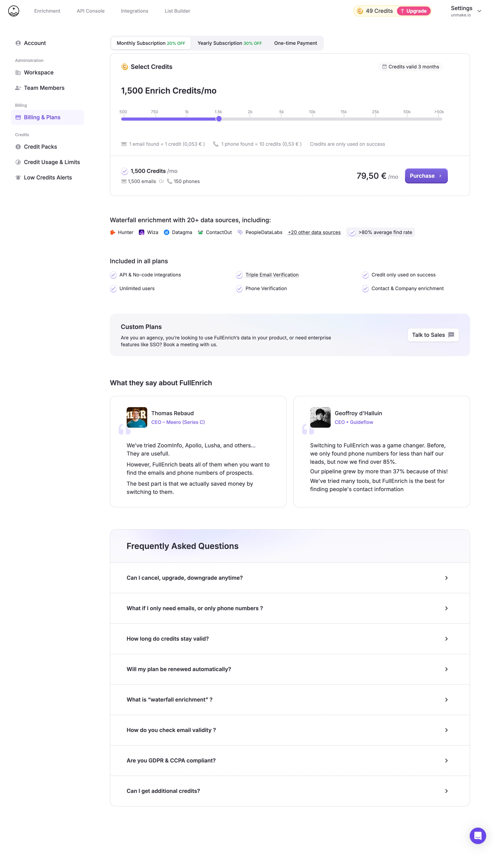493x868 pixels.
Task: Click the Team Members people icon
Action: tap(18, 88)
